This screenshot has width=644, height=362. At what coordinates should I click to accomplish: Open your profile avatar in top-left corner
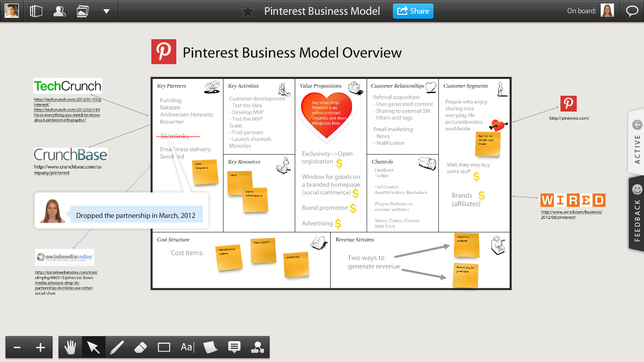[x=12, y=11]
